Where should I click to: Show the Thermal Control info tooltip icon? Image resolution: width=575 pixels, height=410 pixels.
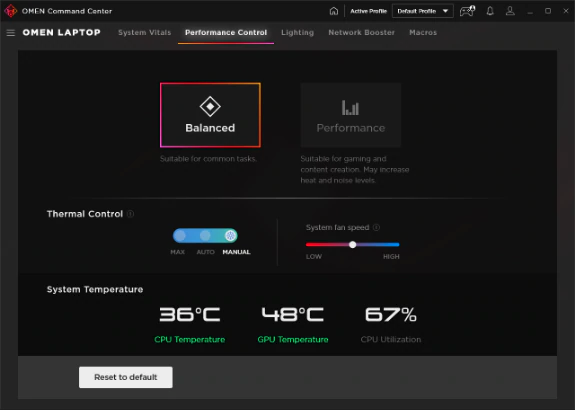coord(130,214)
